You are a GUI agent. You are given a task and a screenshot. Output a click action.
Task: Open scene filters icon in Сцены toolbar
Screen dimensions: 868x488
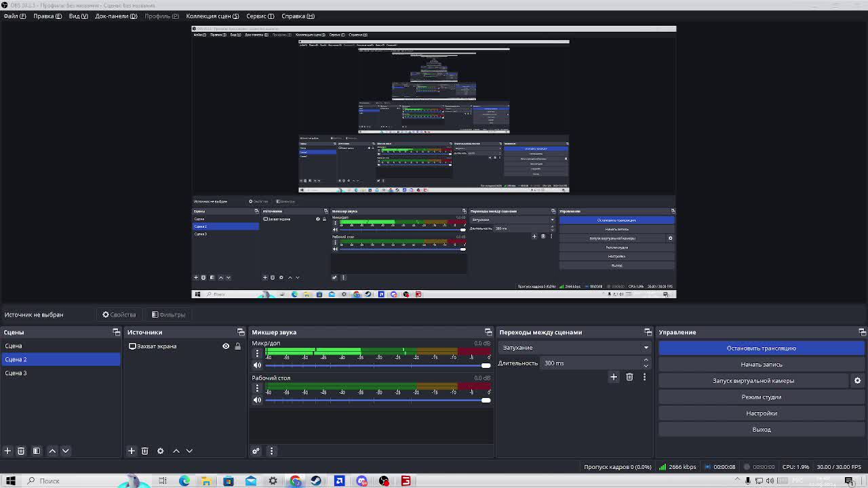pos(37,451)
